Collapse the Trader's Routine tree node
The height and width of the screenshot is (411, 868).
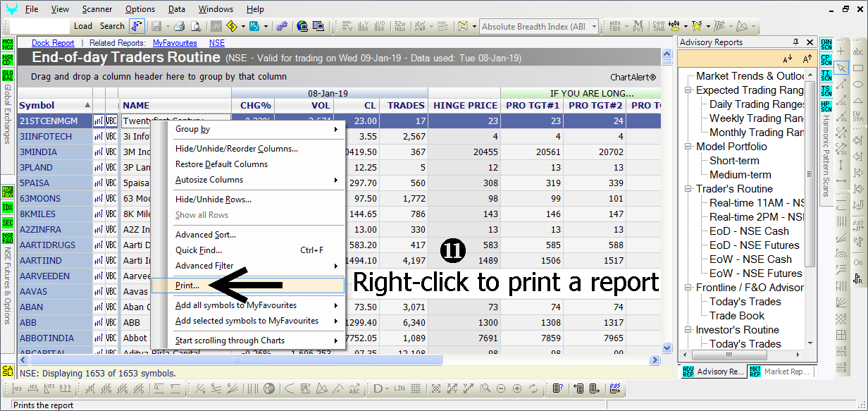pos(688,189)
